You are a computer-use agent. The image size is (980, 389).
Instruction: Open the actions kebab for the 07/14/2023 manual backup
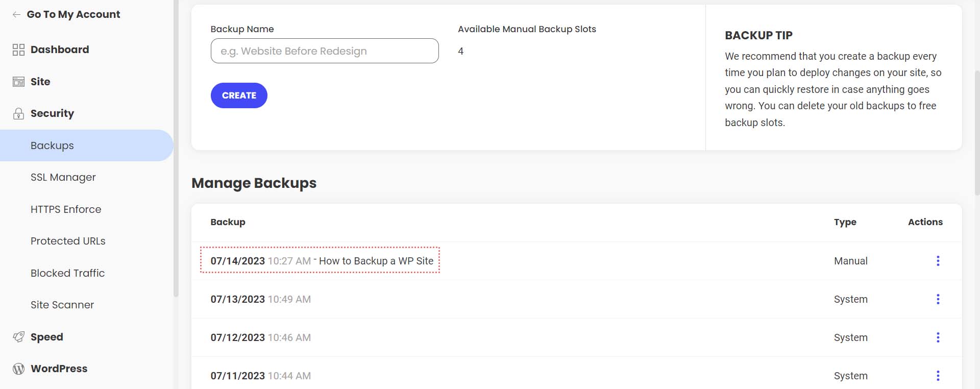tap(938, 261)
